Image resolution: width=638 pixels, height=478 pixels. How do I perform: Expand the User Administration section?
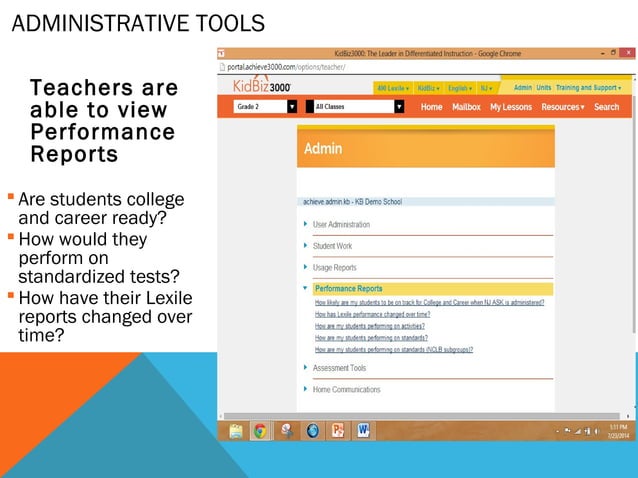[341, 225]
